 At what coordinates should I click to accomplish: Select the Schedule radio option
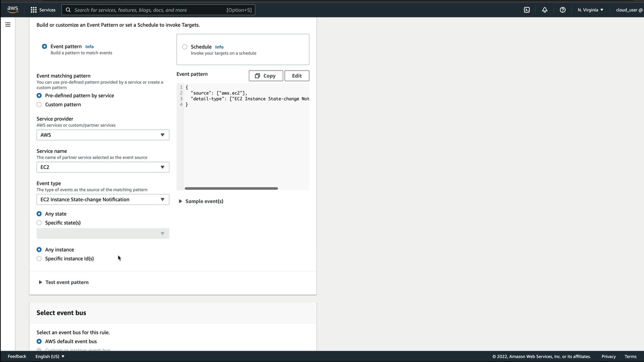click(185, 47)
